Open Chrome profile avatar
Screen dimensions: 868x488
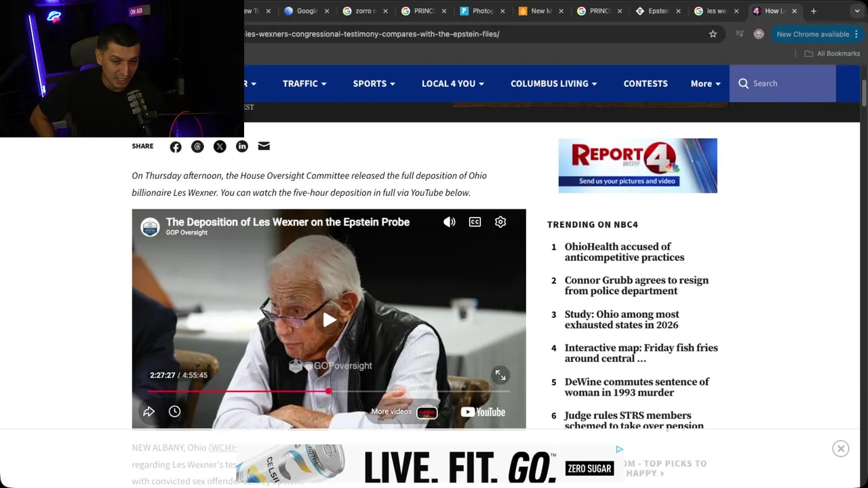pyautogui.click(x=759, y=34)
